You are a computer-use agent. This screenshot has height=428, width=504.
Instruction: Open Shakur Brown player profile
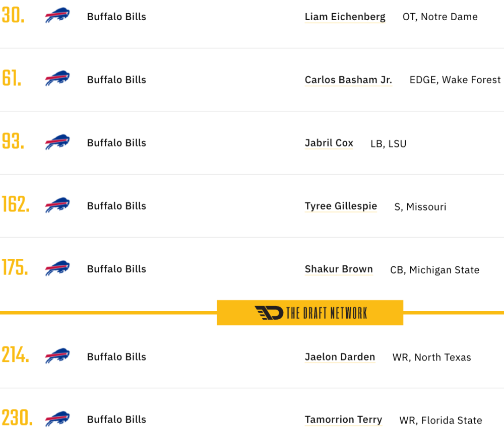click(x=339, y=269)
